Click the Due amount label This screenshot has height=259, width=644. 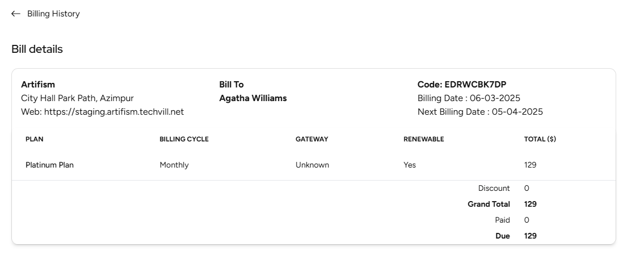click(503, 236)
